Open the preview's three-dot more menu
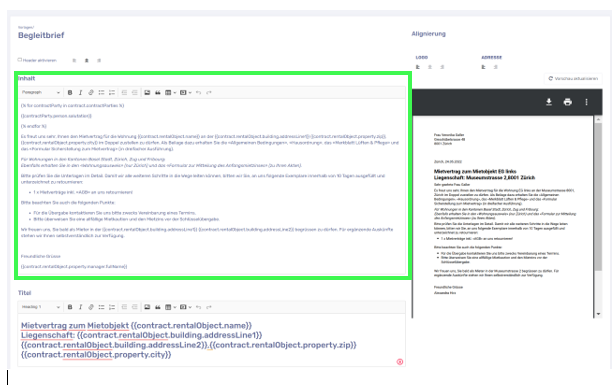 point(586,102)
